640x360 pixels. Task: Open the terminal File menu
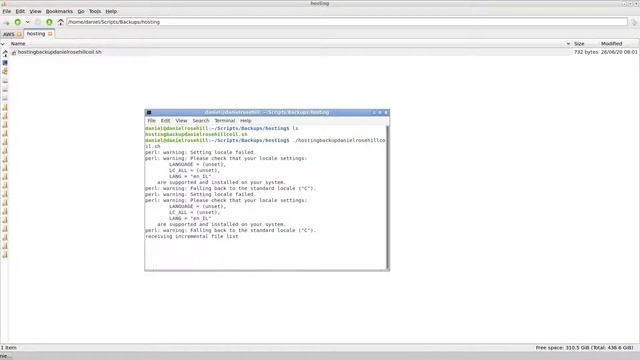click(151, 121)
